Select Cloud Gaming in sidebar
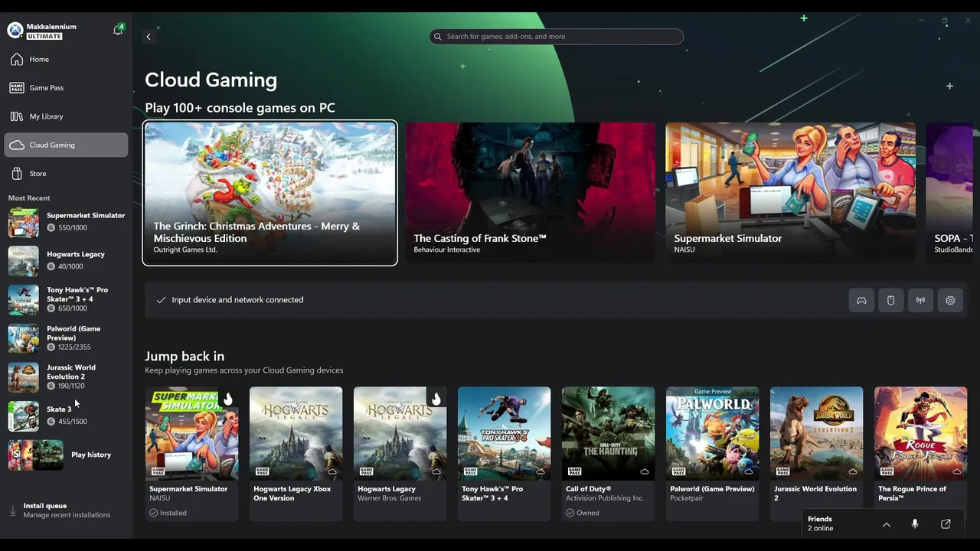 click(x=66, y=145)
